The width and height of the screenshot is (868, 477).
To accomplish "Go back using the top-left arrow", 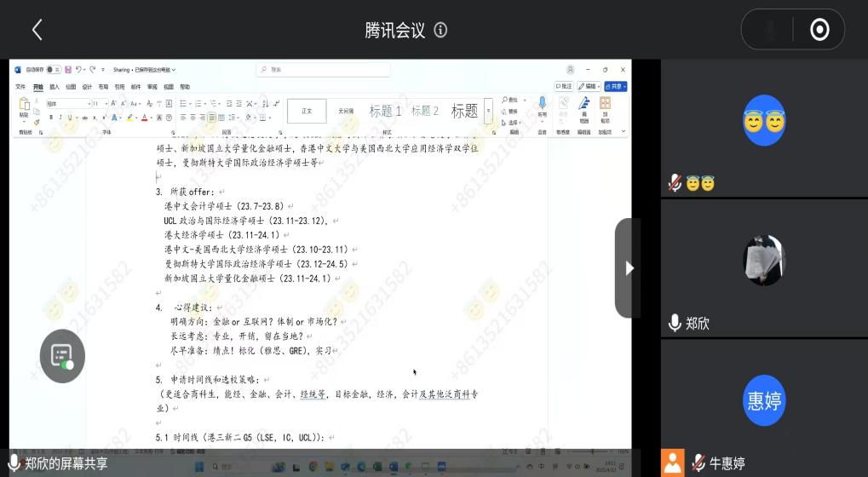I will (37, 30).
